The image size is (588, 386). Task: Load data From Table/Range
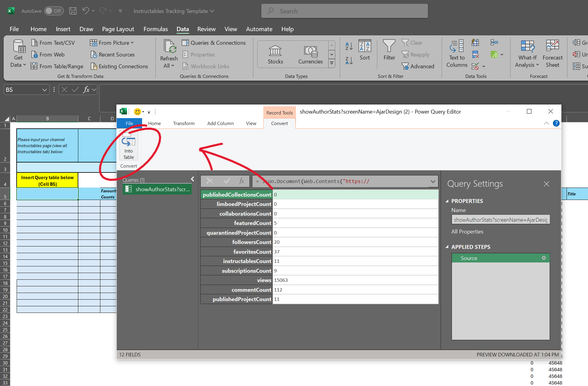pos(57,66)
